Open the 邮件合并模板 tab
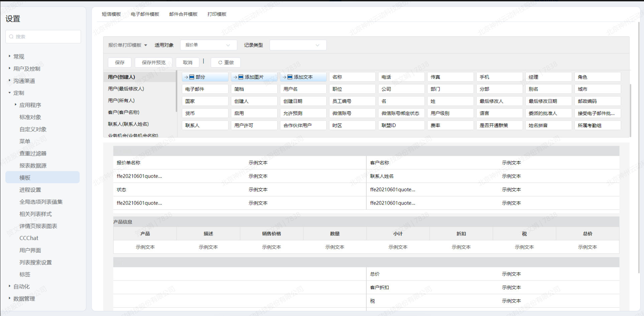The height and width of the screenshot is (316, 644). [x=183, y=14]
